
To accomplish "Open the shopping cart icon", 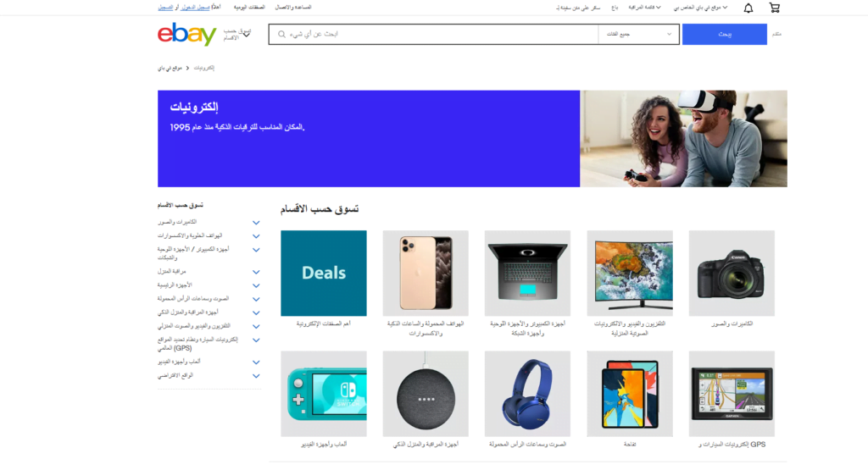I will tap(775, 8).
